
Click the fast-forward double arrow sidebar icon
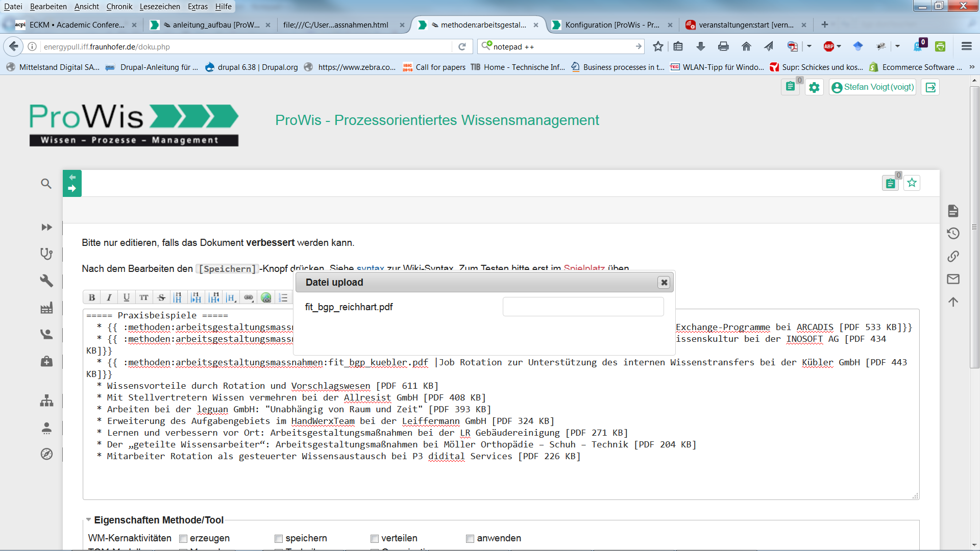pyautogui.click(x=46, y=227)
